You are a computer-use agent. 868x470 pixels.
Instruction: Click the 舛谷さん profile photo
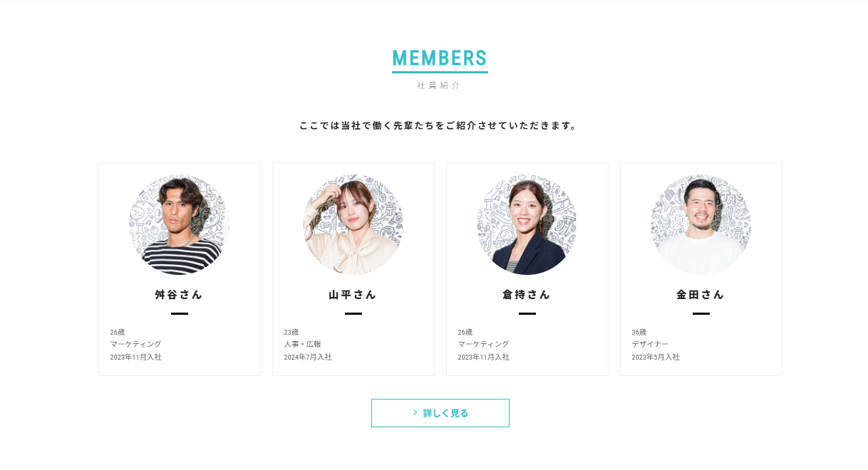180,225
